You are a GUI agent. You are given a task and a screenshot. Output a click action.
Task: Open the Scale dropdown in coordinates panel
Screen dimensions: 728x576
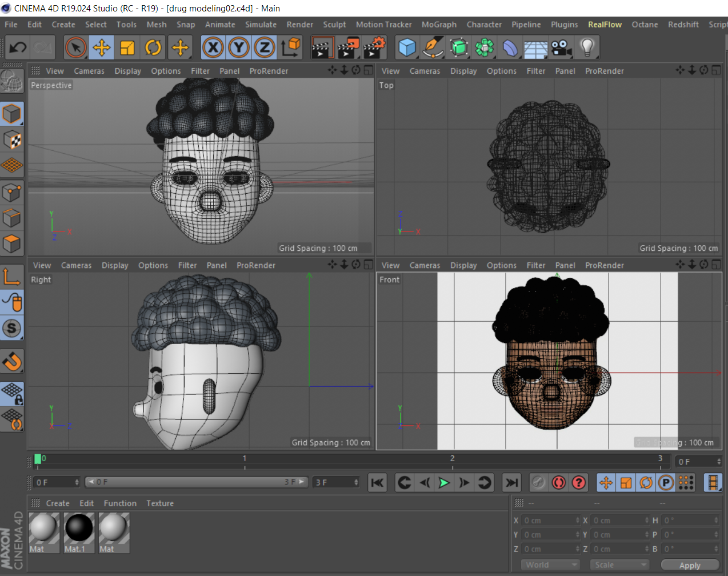pyautogui.click(x=619, y=565)
